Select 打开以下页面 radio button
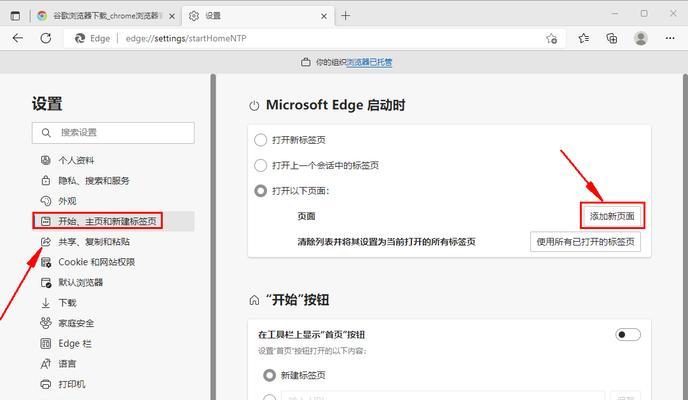This screenshot has height=400, width=688. [261, 191]
